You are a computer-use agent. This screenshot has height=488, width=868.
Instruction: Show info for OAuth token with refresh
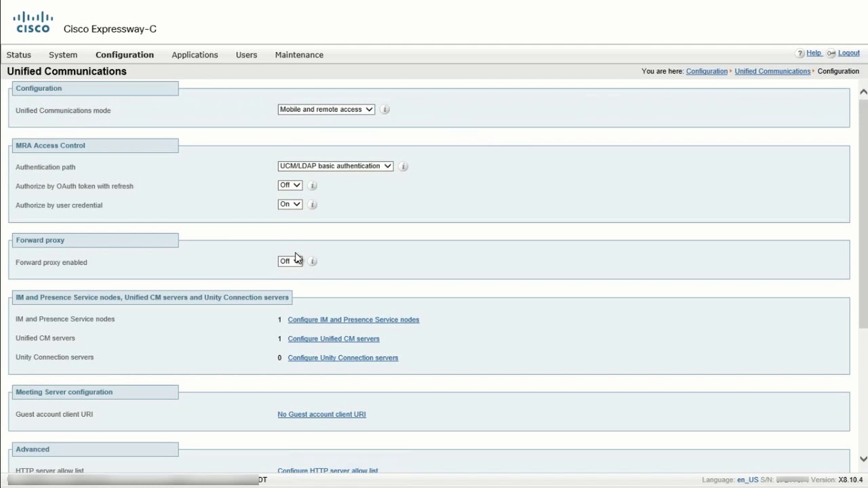tap(312, 185)
